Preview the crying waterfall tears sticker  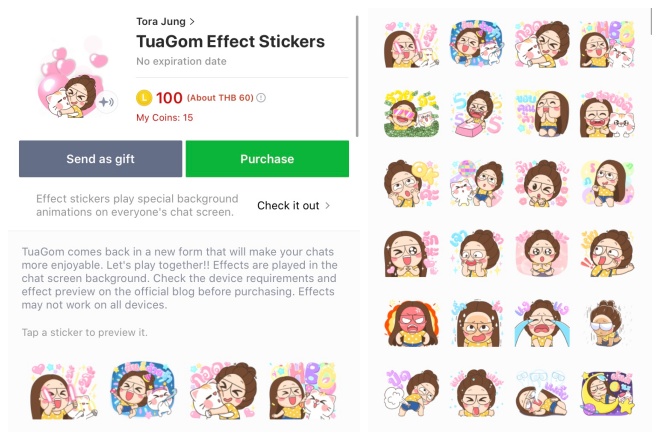click(542, 323)
